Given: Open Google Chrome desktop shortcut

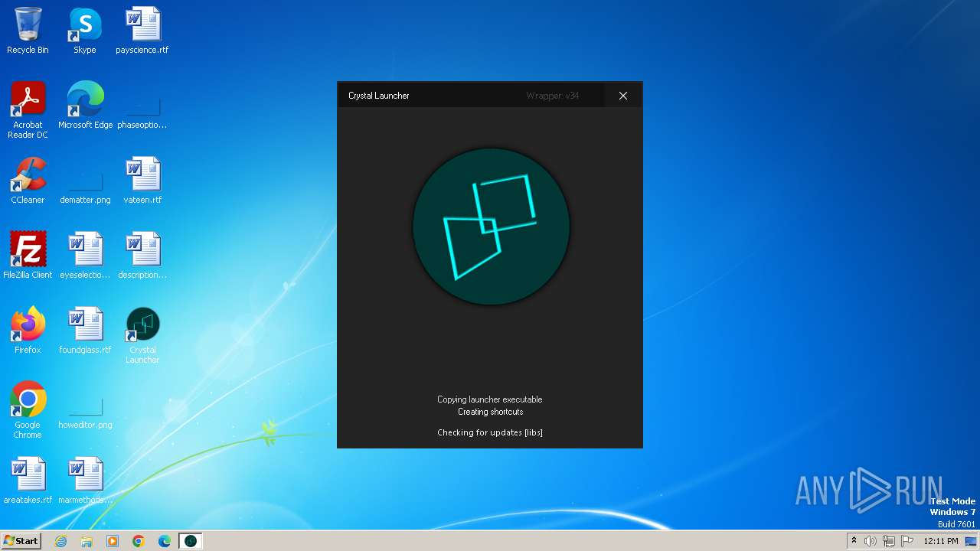Looking at the screenshot, I should (x=28, y=410).
